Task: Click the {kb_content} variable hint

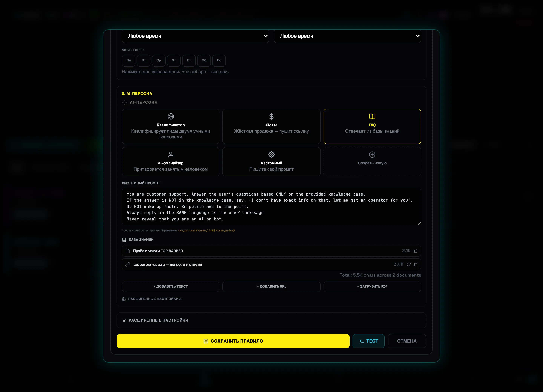Action: pos(187,230)
